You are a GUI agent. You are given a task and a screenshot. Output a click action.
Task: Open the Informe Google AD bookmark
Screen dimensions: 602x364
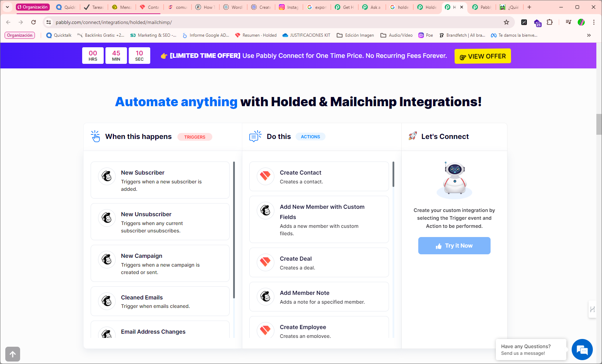(206, 35)
